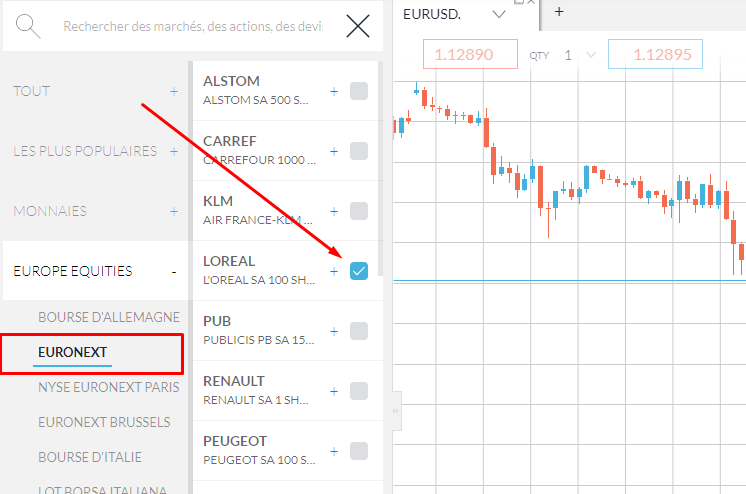This screenshot has width=746, height=494.
Task: Open the EURUSD tab dropdown arrow
Action: click(x=499, y=14)
